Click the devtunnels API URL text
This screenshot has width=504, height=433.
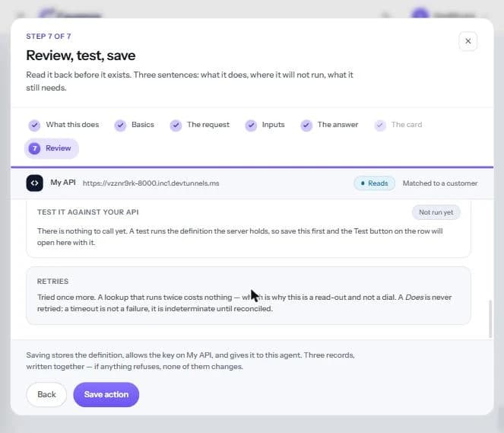(151, 183)
